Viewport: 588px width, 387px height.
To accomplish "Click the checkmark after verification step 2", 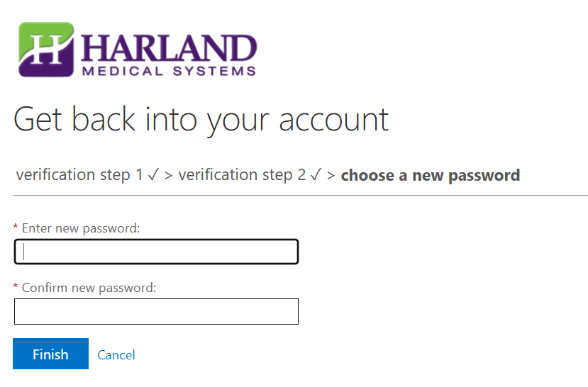I will pos(316,175).
